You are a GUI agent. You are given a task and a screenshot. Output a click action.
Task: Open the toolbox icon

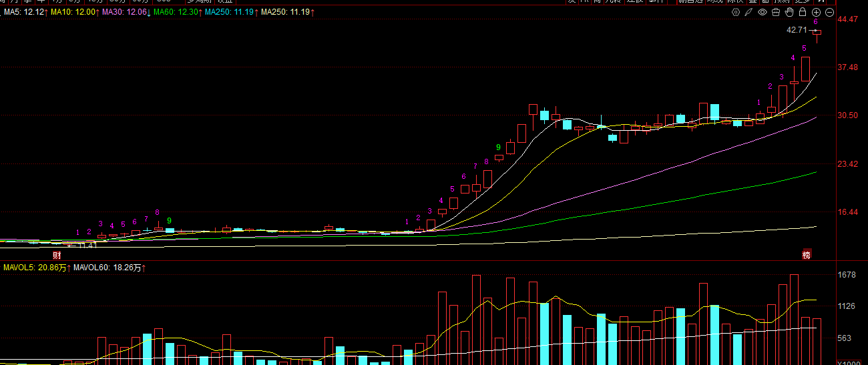[x=776, y=12]
